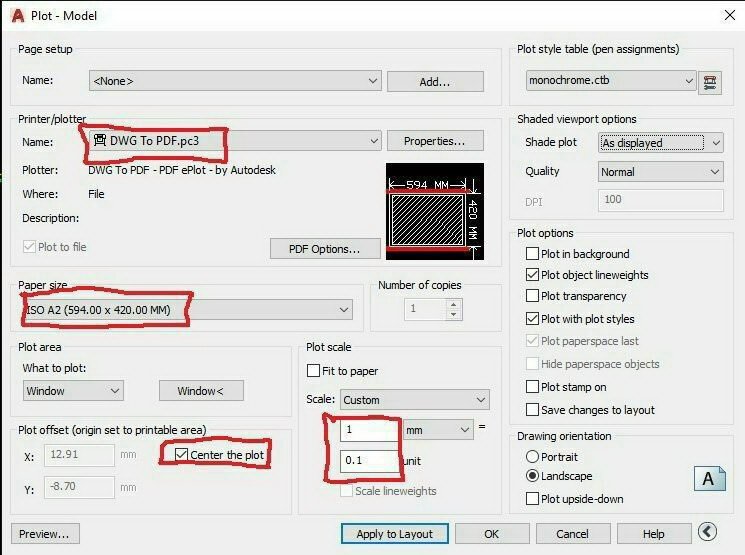Click the Cancel button
745x555 pixels.
click(573, 534)
